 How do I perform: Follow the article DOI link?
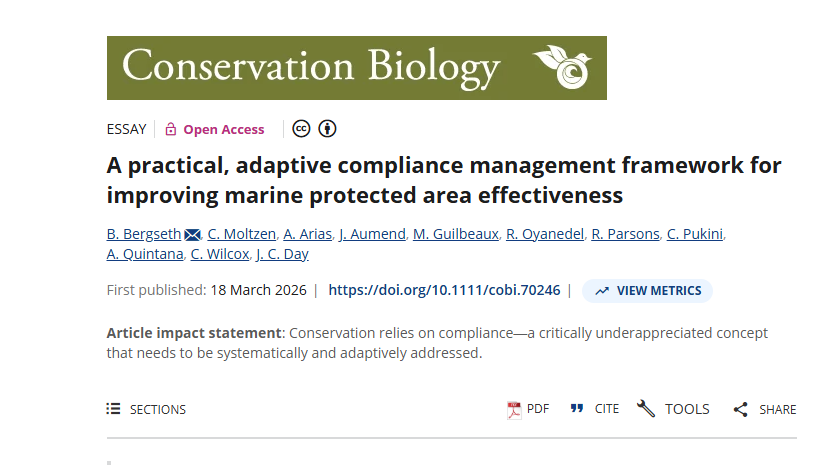(x=445, y=291)
